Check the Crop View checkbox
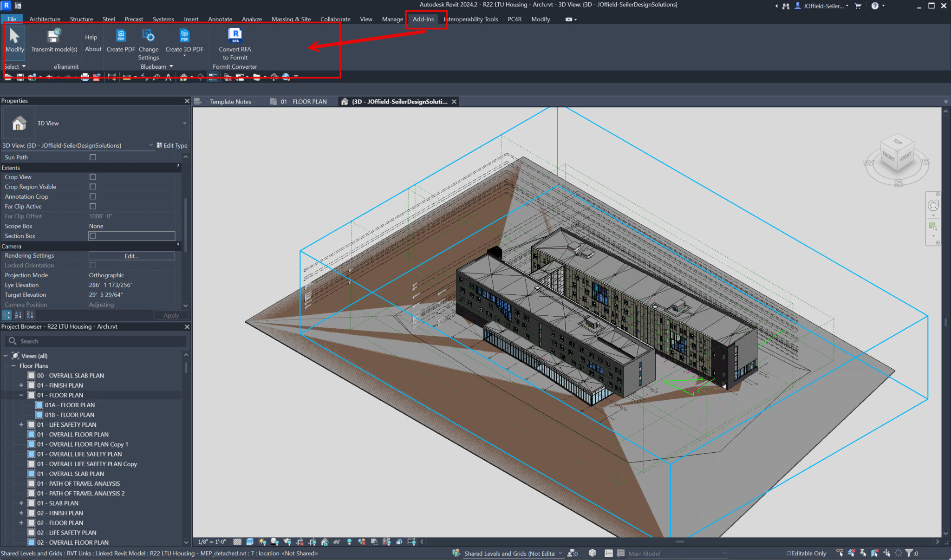 (x=93, y=177)
